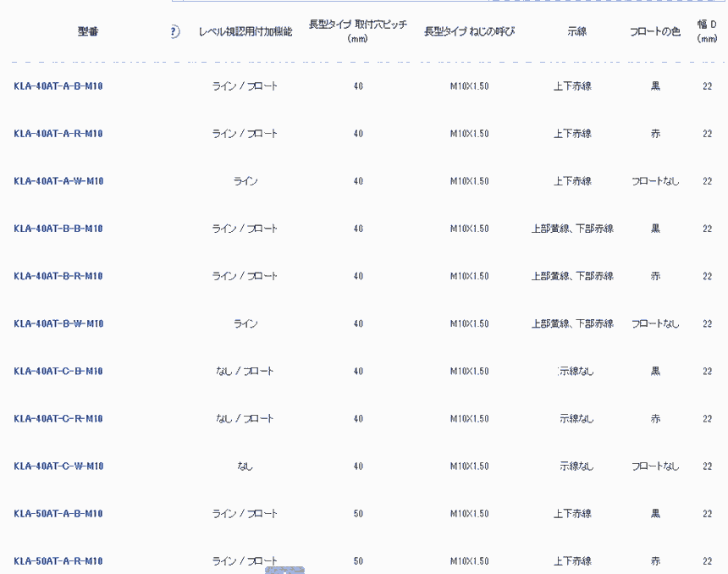Click the 型番 column header
This screenshot has height=574, width=728.
pos(88,32)
